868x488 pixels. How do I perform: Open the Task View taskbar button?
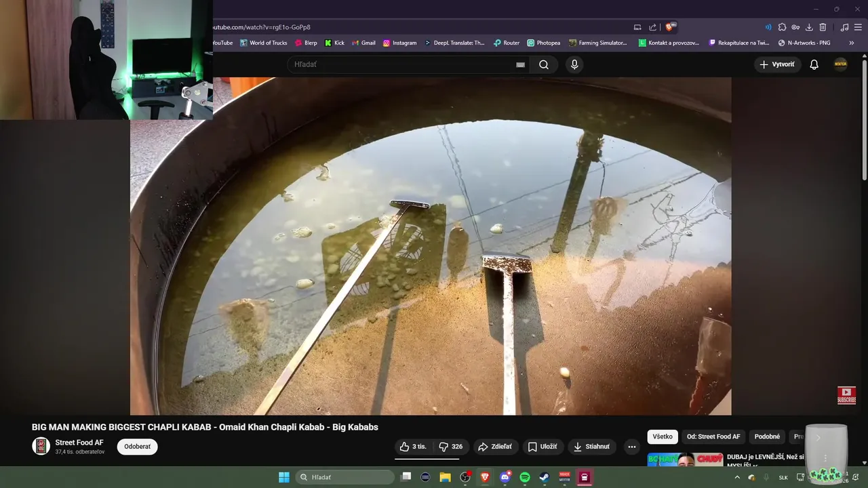(x=406, y=477)
